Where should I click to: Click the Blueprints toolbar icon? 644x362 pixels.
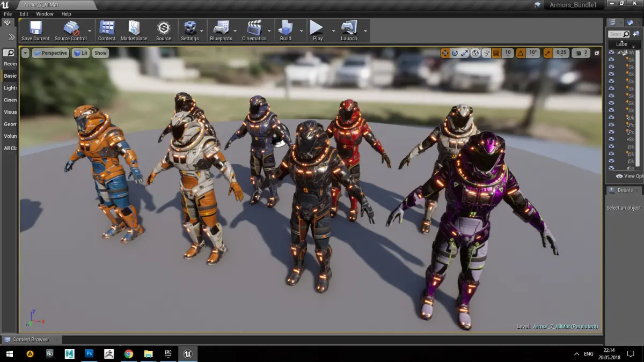click(x=221, y=28)
